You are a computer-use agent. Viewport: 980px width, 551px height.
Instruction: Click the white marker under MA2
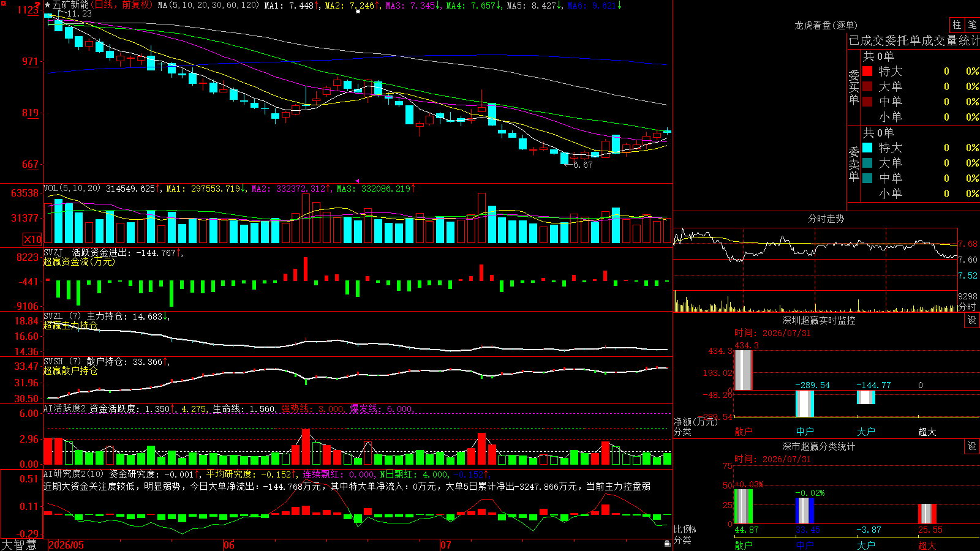pyautogui.click(x=358, y=12)
